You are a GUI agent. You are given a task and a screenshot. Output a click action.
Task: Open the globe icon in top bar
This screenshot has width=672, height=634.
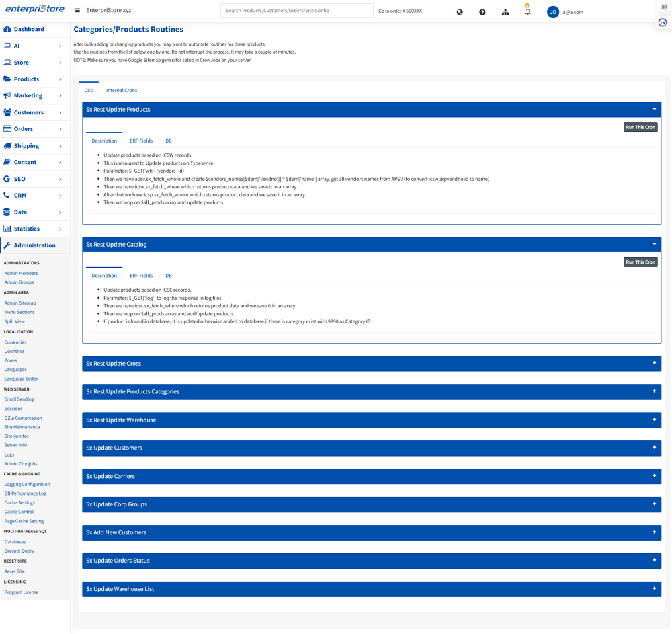(x=460, y=12)
